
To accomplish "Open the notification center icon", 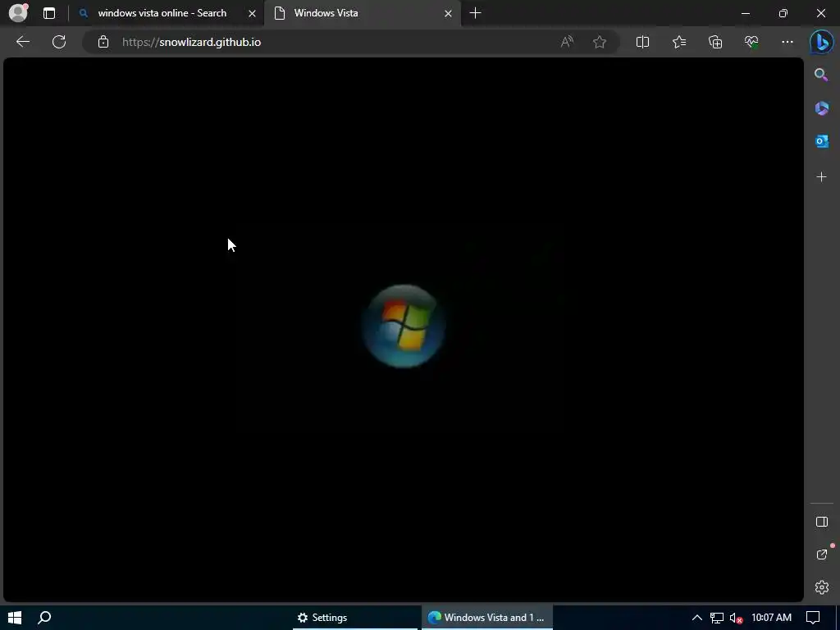I will tap(813, 618).
